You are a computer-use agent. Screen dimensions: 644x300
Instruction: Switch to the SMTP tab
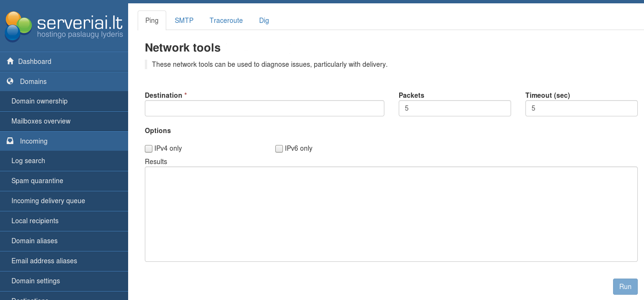(184, 21)
